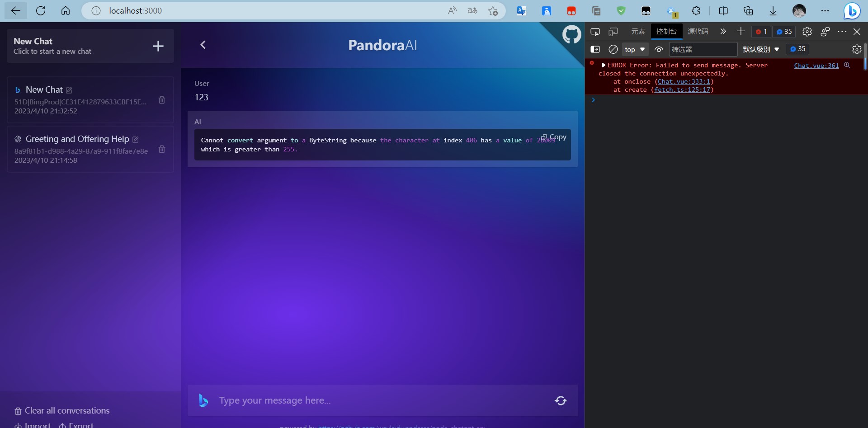Open DevTools settings gear

pyautogui.click(x=807, y=32)
